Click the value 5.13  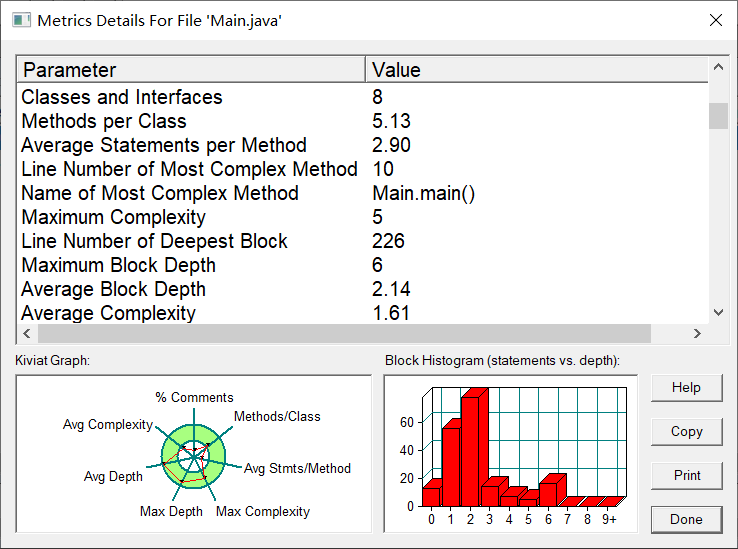(x=391, y=121)
